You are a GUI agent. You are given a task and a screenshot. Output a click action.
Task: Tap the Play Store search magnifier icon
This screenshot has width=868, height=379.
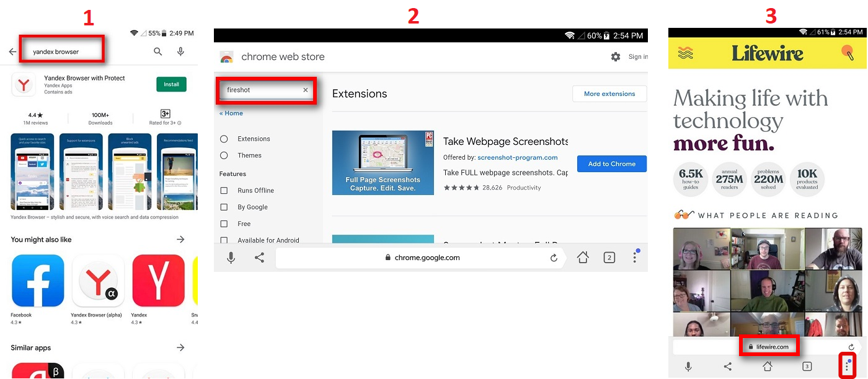point(158,52)
